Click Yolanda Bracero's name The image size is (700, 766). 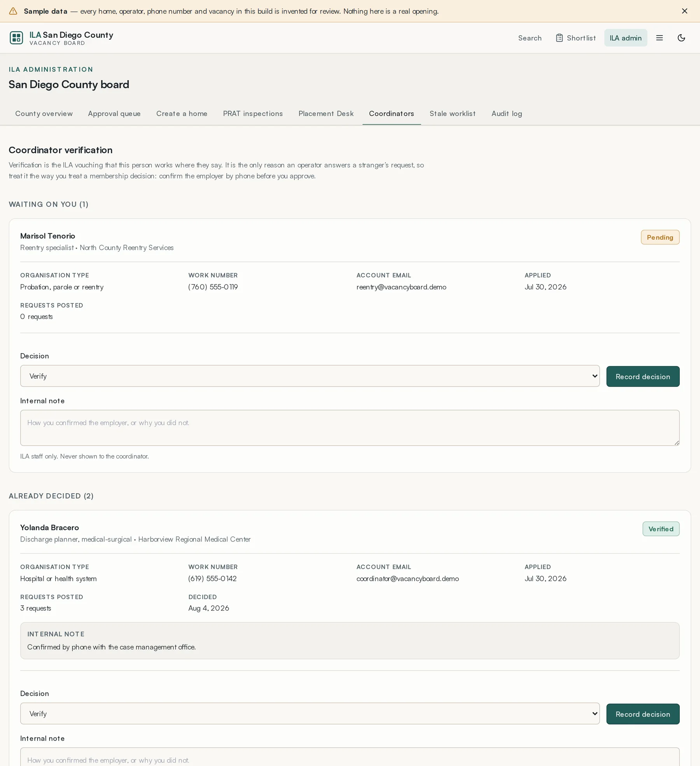pyautogui.click(x=49, y=528)
